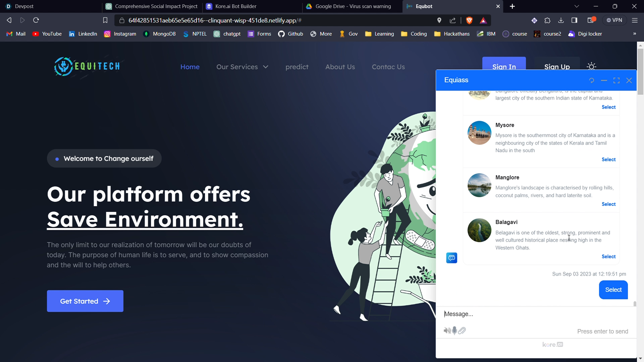Expand the hidden bookmarks overflow chevron
The image size is (644, 362).
click(635, 34)
